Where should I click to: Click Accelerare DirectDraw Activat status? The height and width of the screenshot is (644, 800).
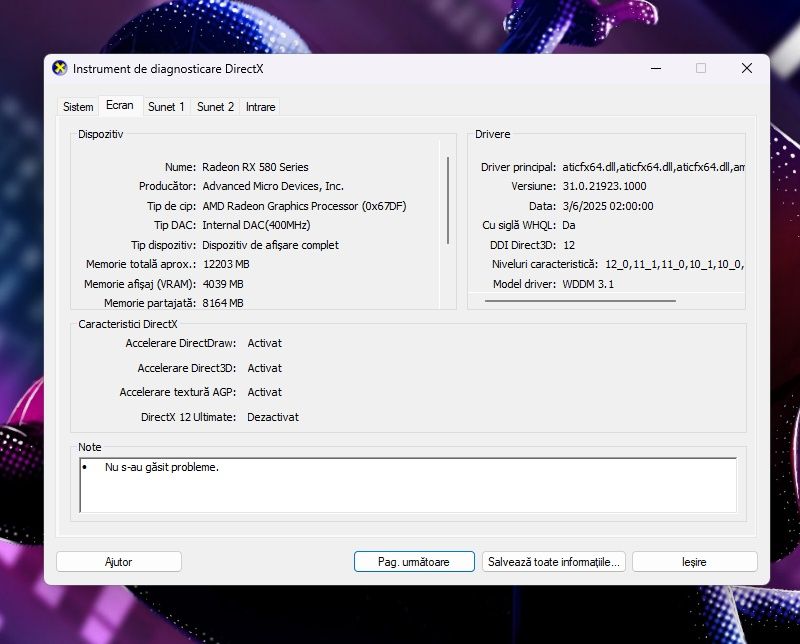tap(264, 343)
